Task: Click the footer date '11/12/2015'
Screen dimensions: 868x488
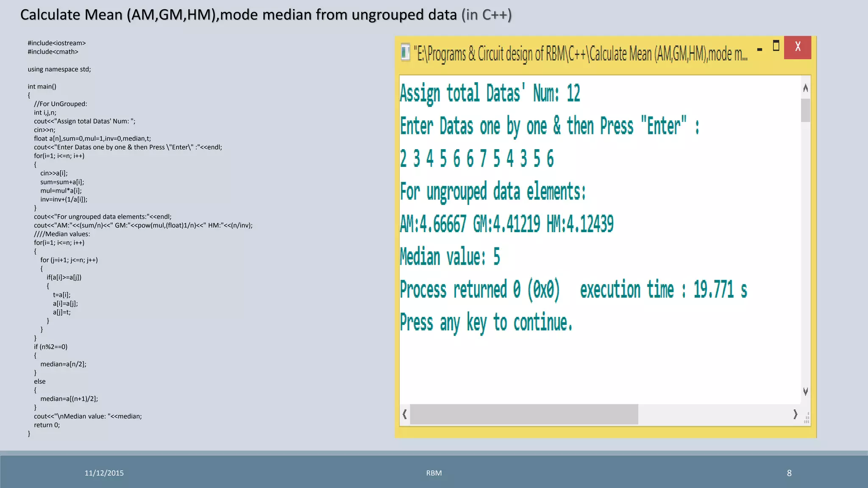Action: coord(104,473)
